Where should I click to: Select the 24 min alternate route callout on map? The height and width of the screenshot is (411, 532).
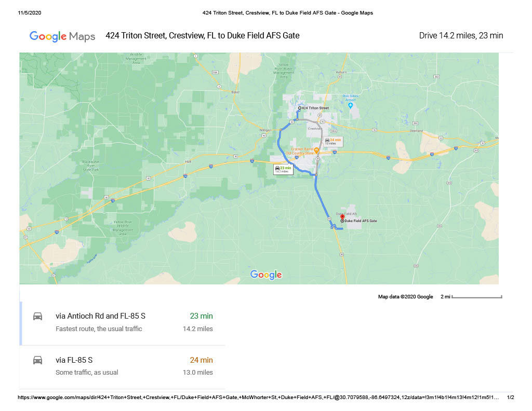(x=332, y=141)
